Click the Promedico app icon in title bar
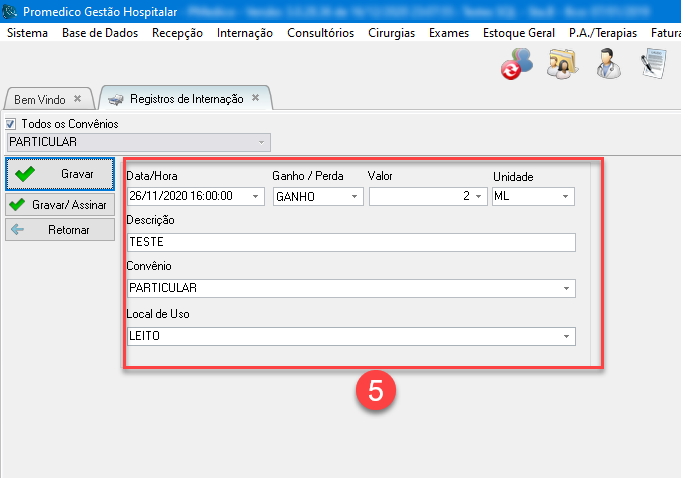 (10, 11)
